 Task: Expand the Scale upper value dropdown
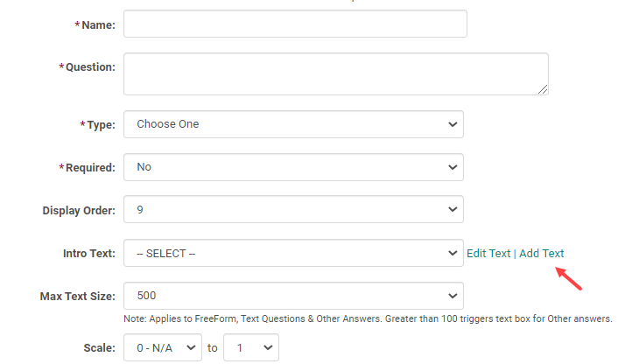click(251, 347)
